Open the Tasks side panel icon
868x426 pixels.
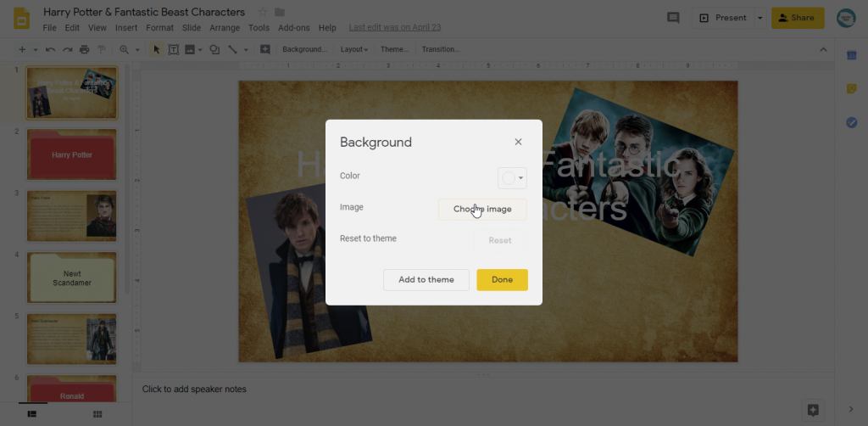[851, 122]
